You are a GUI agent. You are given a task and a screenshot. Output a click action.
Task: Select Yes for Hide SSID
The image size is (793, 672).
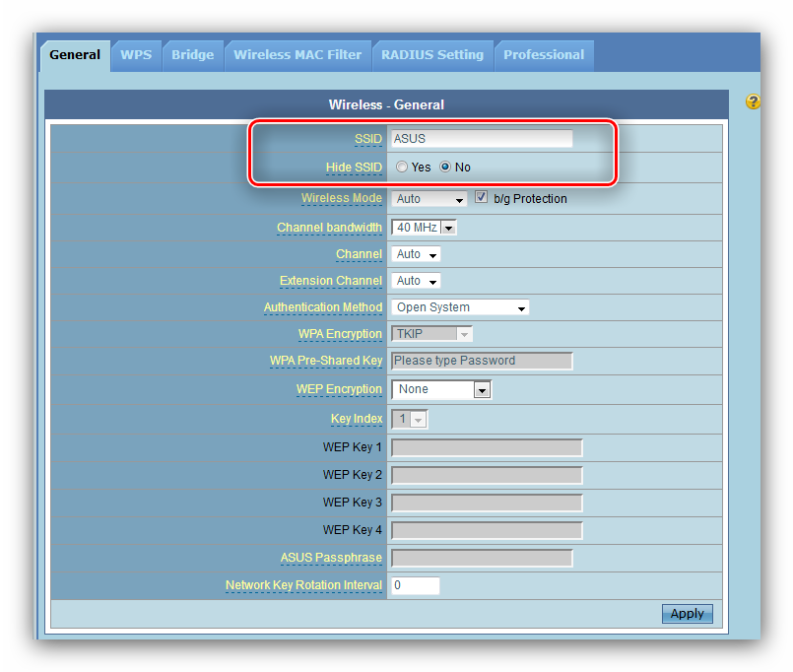[402, 168]
